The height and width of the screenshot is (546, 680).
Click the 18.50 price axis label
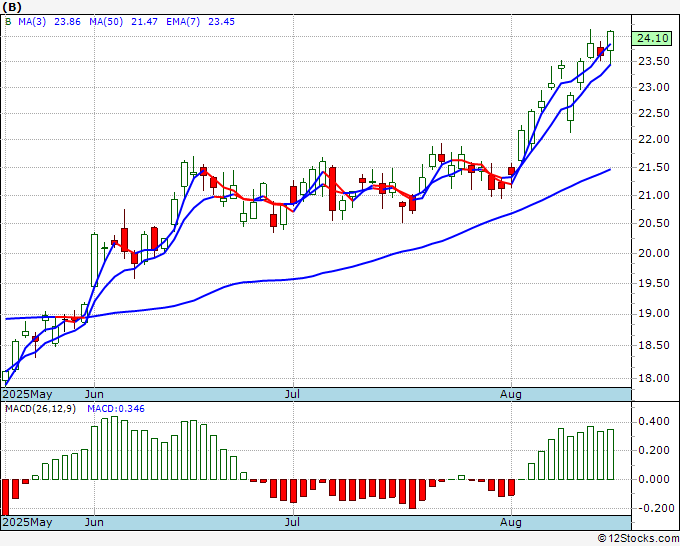(x=654, y=345)
